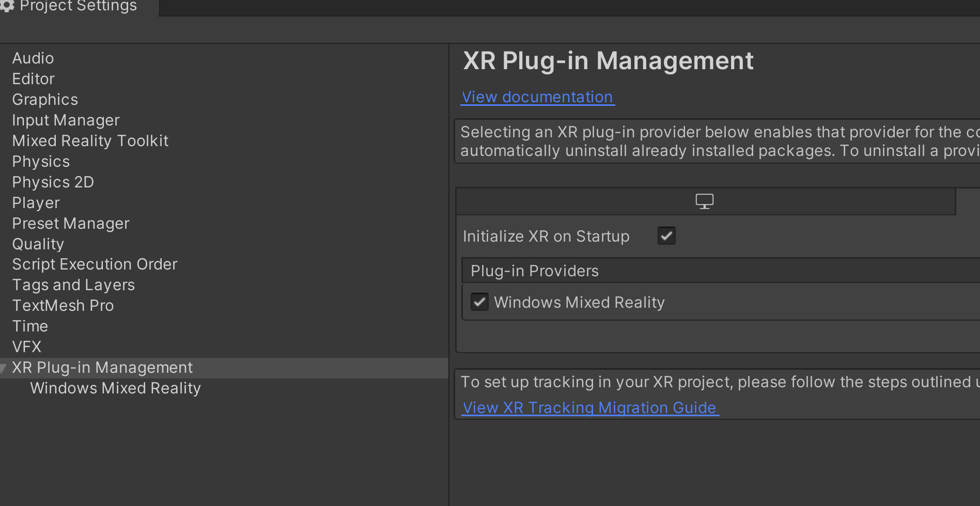Open the Physics settings category

pyautogui.click(x=41, y=162)
